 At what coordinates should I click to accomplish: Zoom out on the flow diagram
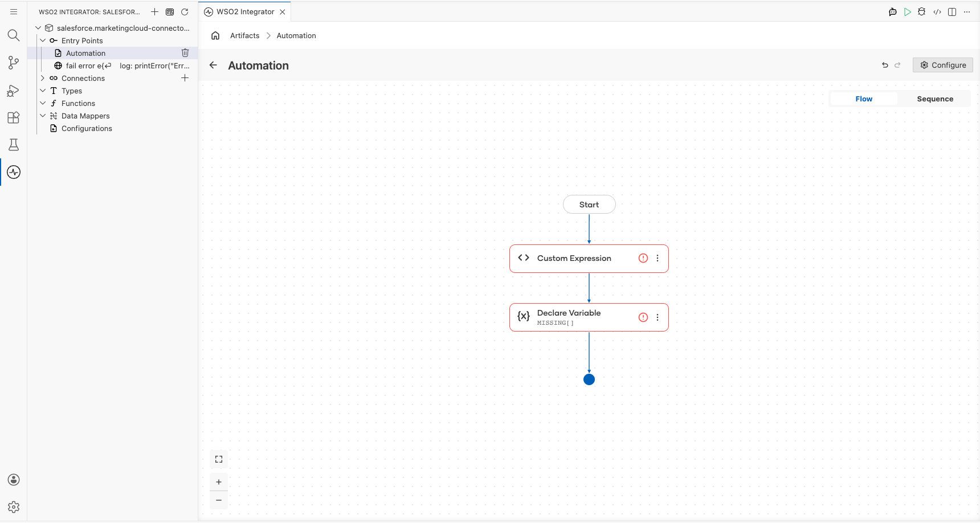point(219,500)
